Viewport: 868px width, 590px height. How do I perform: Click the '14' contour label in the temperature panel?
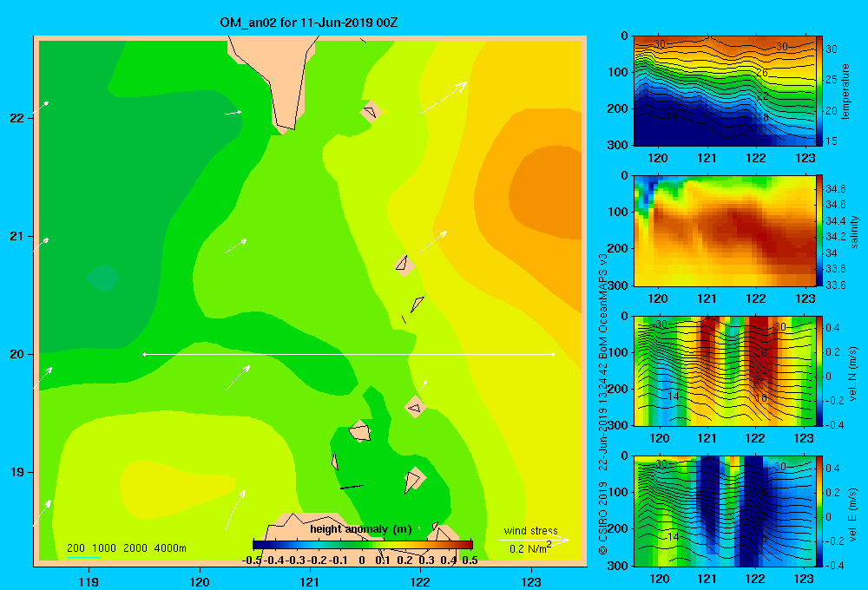click(671, 116)
